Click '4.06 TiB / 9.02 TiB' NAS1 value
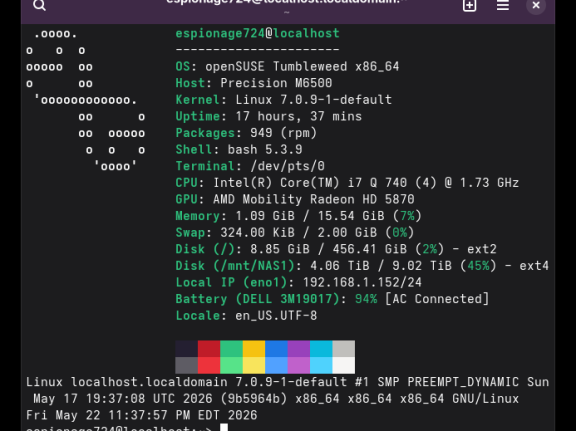The height and width of the screenshot is (431, 576). 381,266
